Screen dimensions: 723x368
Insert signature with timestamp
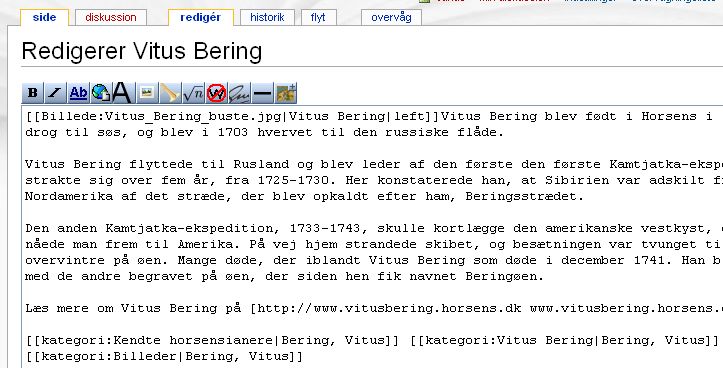coord(239,93)
